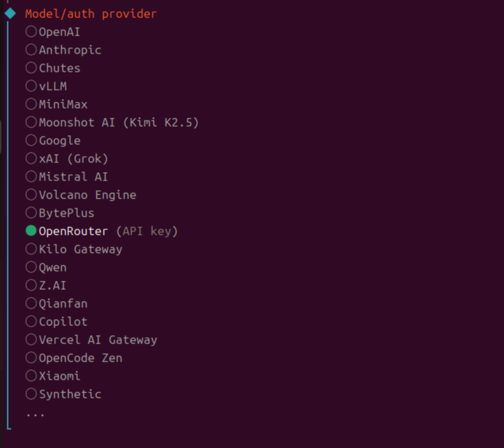Image resolution: width=504 pixels, height=448 pixels.
Task: Pick xAI (Grok) radio option
Action: click(31, 159)
